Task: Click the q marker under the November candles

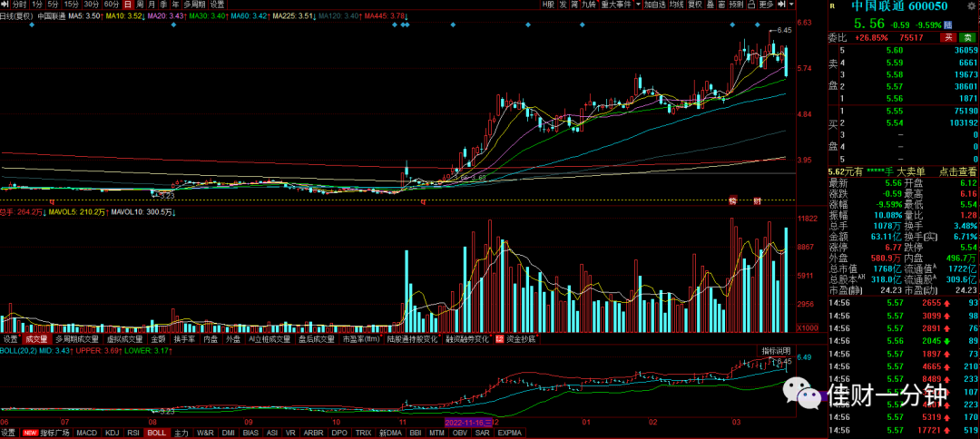Action: click(x=423, y=201)
